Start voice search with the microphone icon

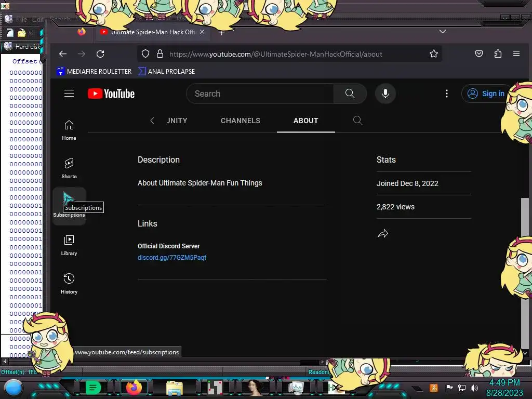coord(385,94)
